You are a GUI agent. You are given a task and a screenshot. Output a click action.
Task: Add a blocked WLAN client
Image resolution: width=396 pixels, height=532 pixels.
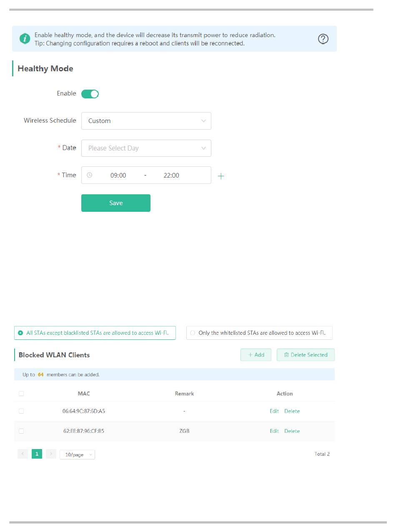click(x=256, y=355)
